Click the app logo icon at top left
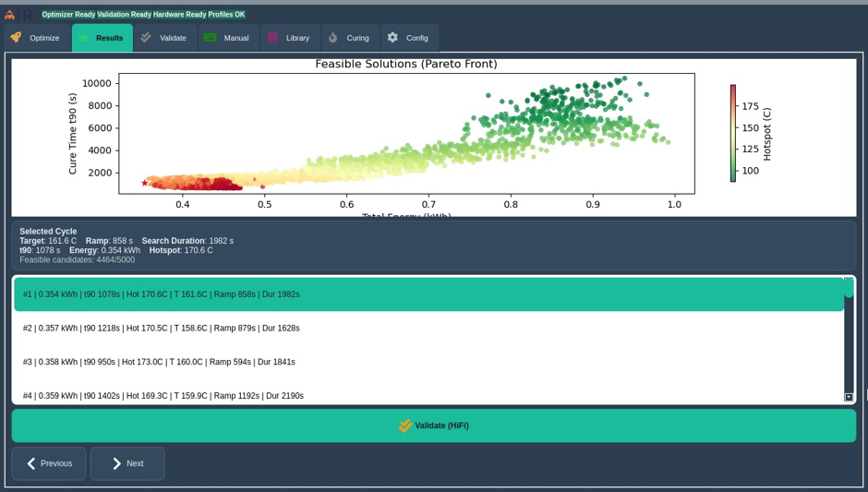Image resolution: width=868 pixels, height=492 pixels. [x=9, y=15]
